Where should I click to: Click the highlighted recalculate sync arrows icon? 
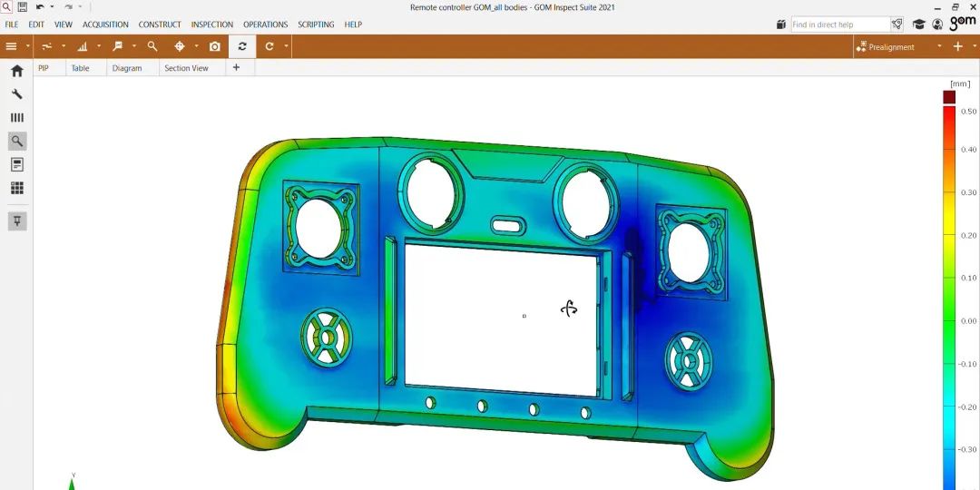click(x=242, y=46)
